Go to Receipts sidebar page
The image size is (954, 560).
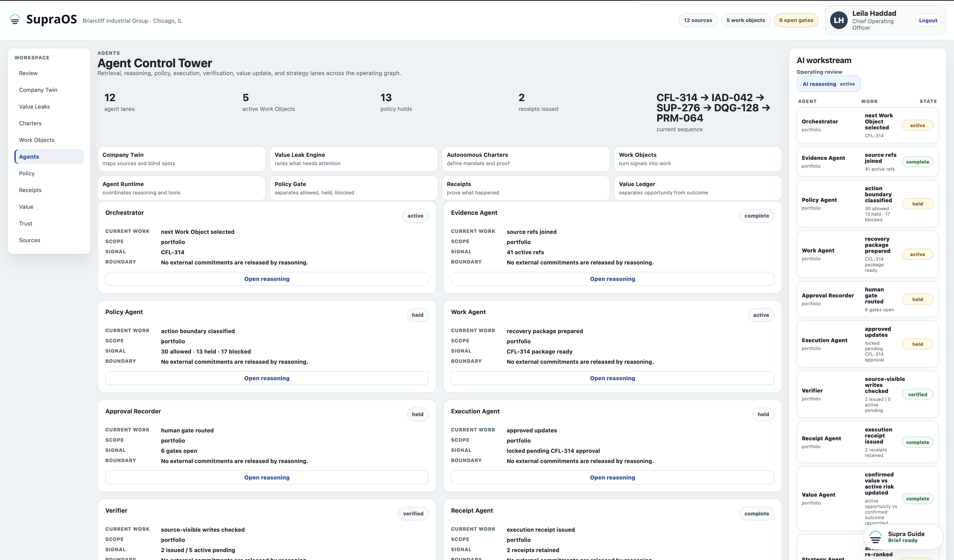coord(49,190)
